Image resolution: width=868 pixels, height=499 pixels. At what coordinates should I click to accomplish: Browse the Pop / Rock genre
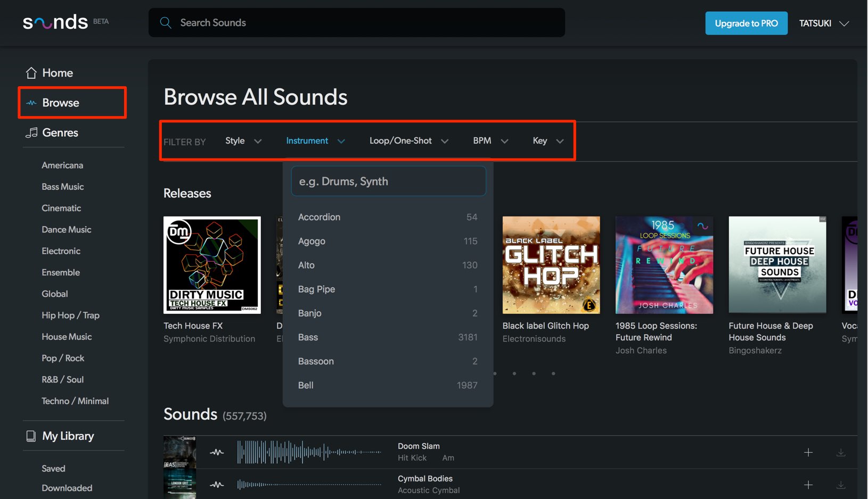(63, 358)
